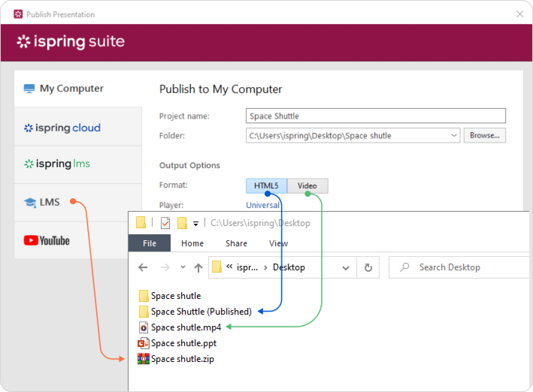Open the Home ribbon tab

point(192,243)
